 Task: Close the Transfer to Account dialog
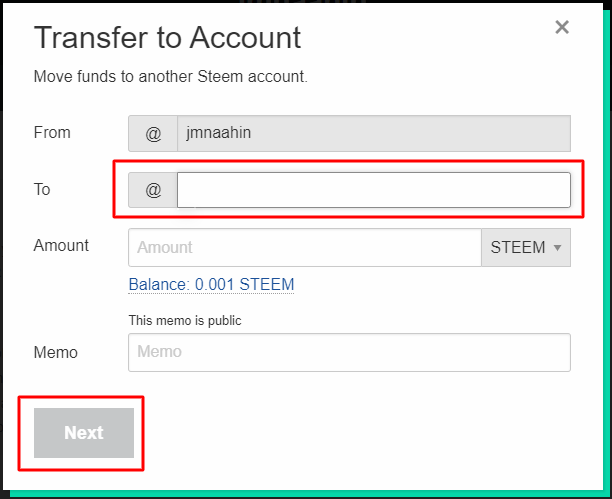pos(562,28)
